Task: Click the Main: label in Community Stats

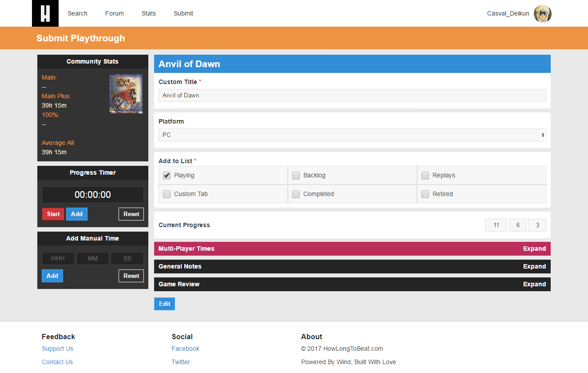Action: 49,77
